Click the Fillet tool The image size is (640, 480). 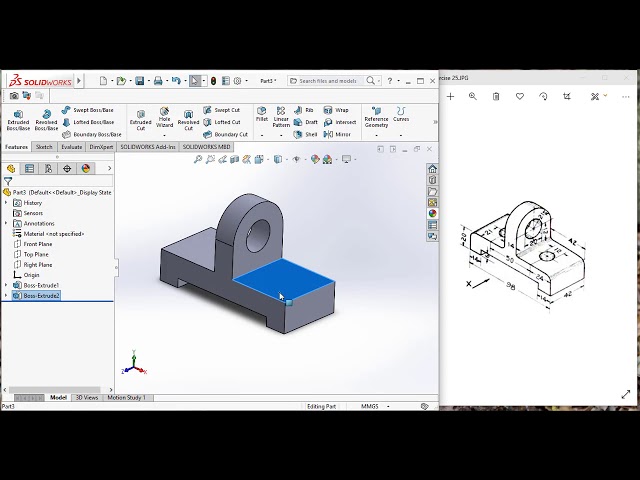pos(262,114)
